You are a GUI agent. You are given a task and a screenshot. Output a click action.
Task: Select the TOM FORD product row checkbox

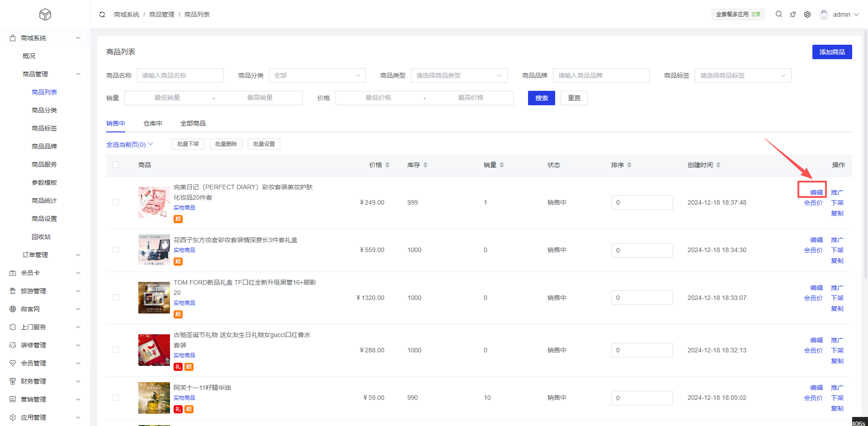(116, 298)
